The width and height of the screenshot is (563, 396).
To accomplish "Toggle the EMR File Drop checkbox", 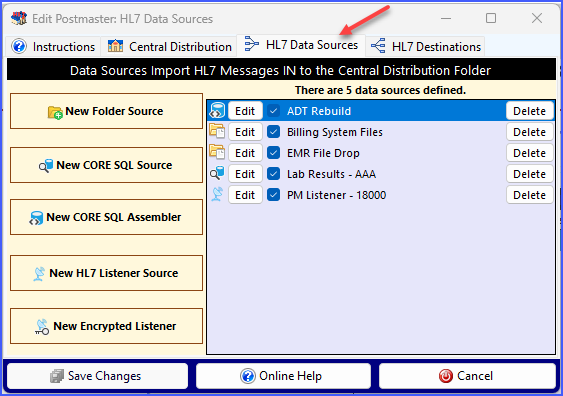I will [x=274, y=153].
